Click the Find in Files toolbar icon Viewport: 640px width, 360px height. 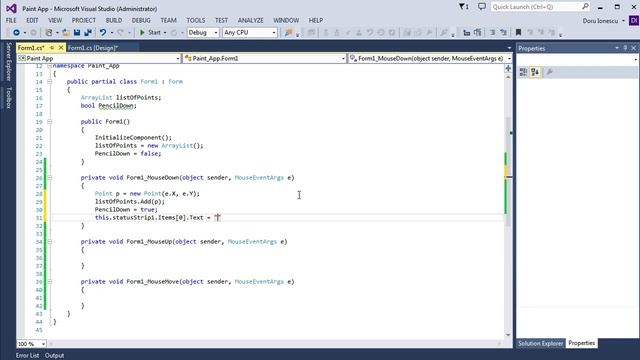pyautogui.click(x=289, y=32)
